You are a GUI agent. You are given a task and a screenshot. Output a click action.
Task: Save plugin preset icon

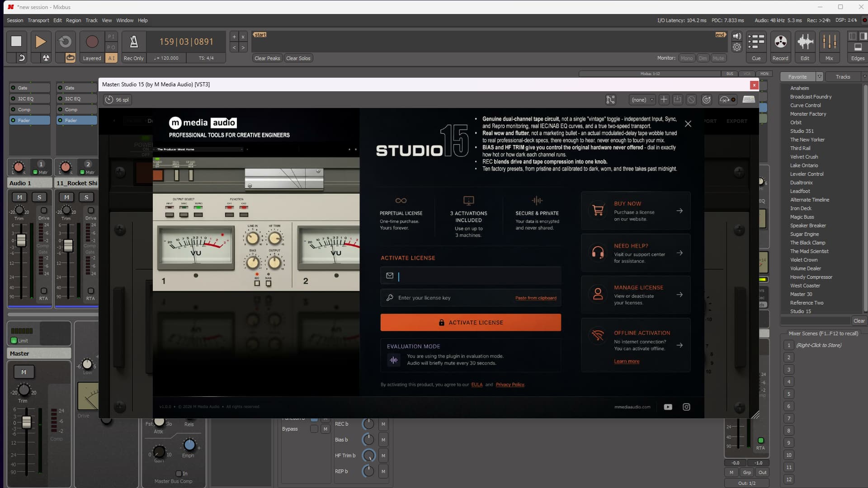click(x=677, y=100)
